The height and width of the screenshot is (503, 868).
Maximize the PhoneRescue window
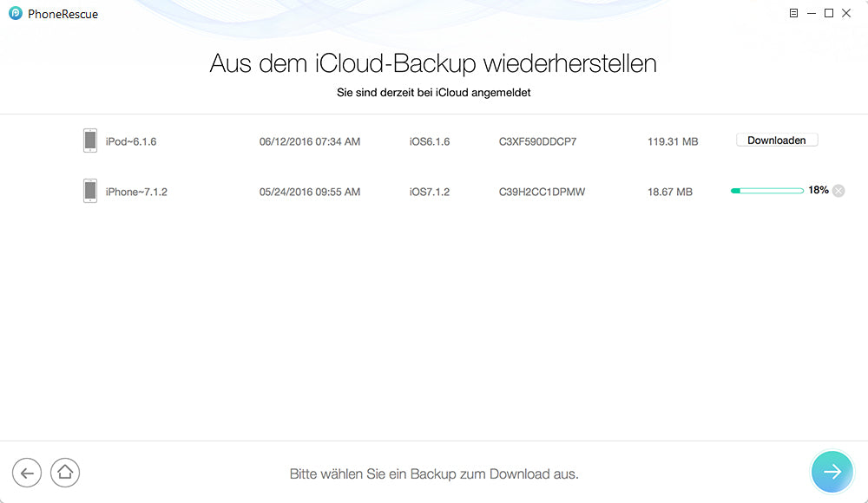(829, 14)
